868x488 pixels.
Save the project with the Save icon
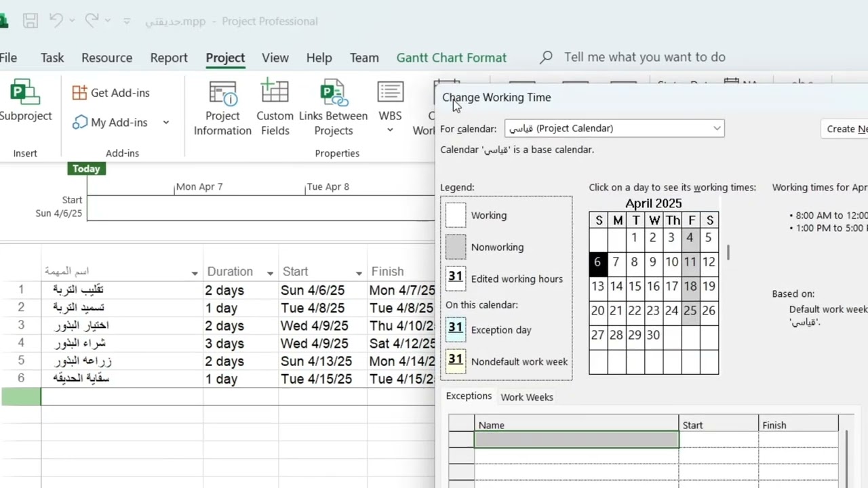pyautogui.click(x=30, y=21)
